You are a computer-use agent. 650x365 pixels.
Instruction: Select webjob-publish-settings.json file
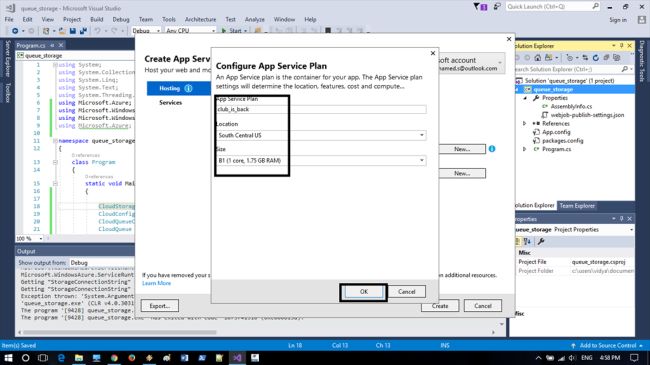click(587, 115)
